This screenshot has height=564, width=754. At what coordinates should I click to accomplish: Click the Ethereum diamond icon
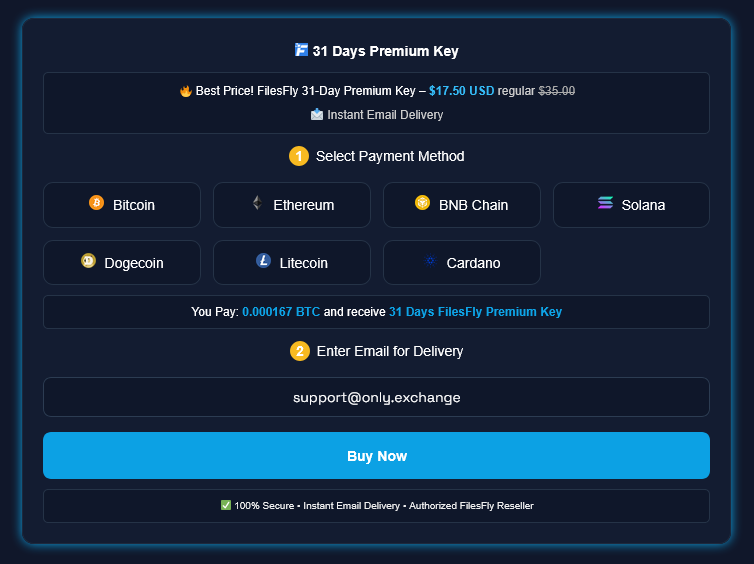(x=257, y=203)
